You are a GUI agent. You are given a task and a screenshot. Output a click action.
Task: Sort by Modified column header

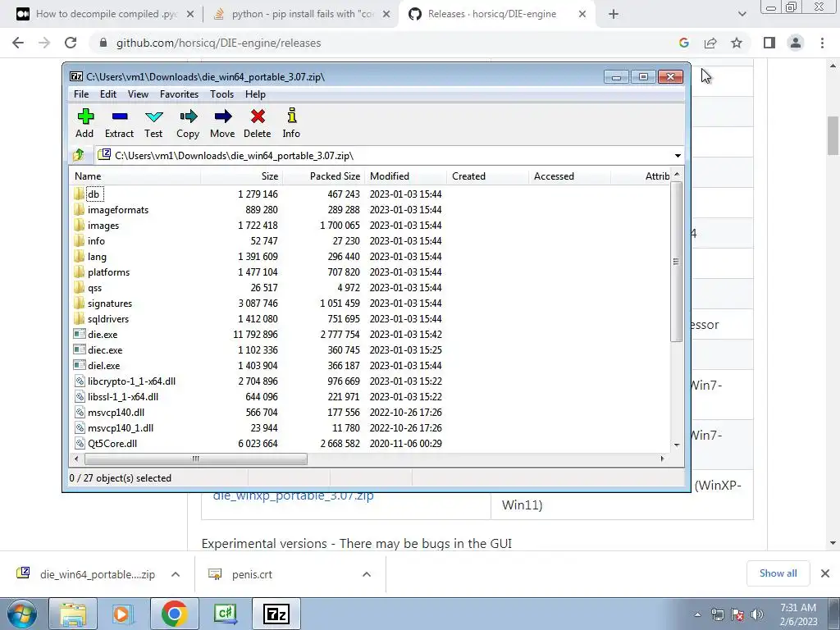click(405, 176)
